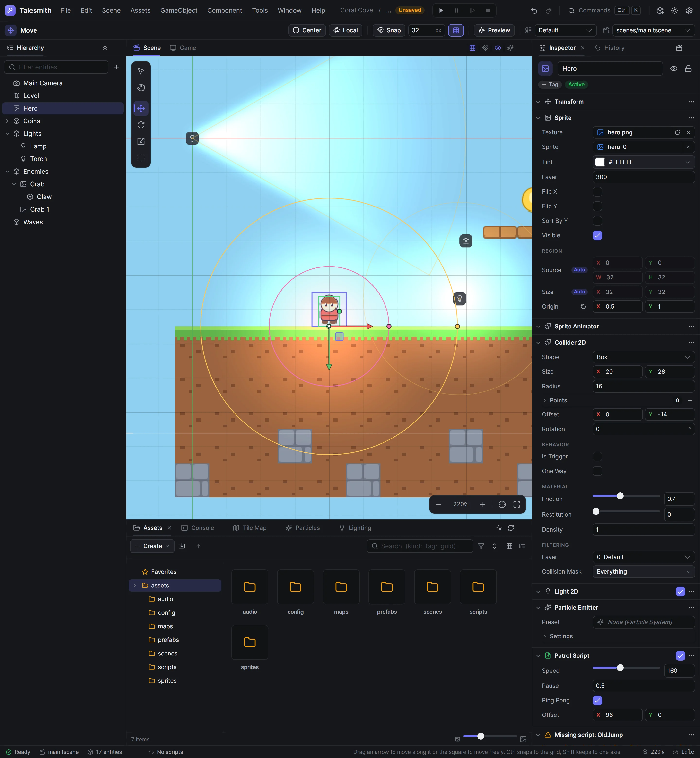Select the Rect selection tool
Image resolution: width=700 pixels, height=758 pixels.
141,158
